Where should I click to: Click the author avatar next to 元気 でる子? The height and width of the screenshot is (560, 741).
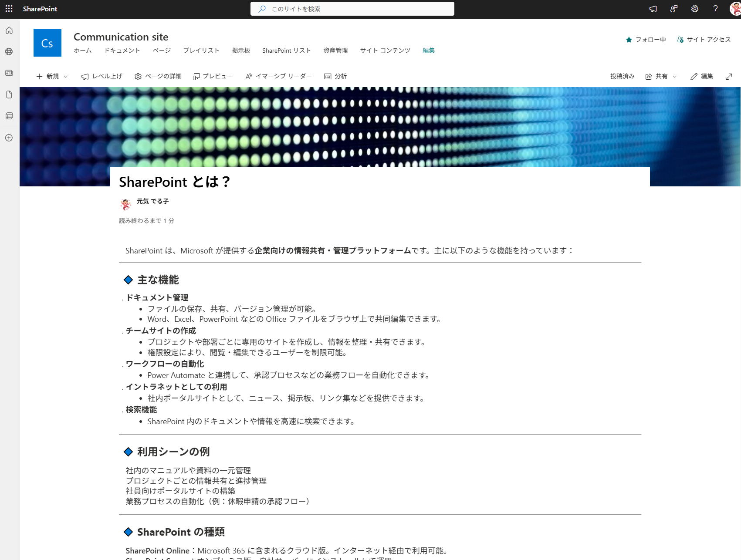point(125,204)
